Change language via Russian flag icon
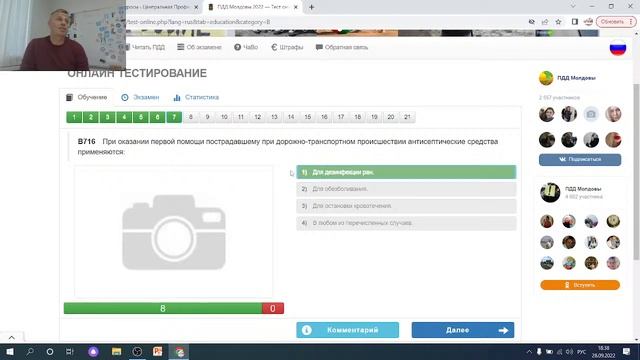 pyautogui.click(x=618, y=48)
